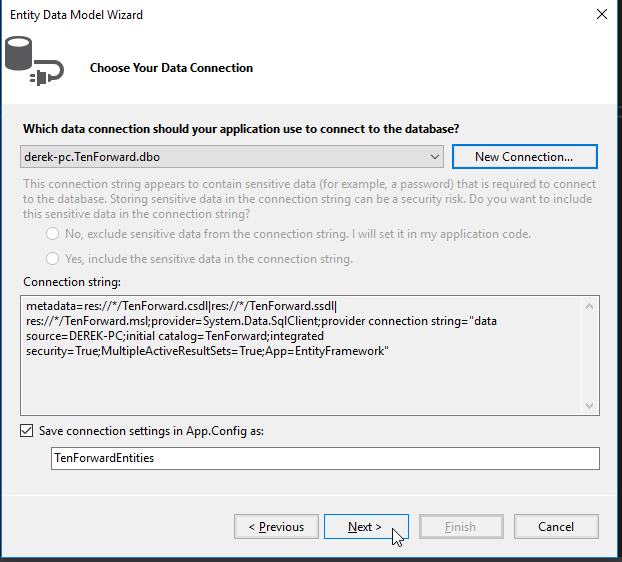Image resolution: width=622 pixels, height=562 pixels.
Task: Click the disabled Finish button
Action: coord(461,526)
